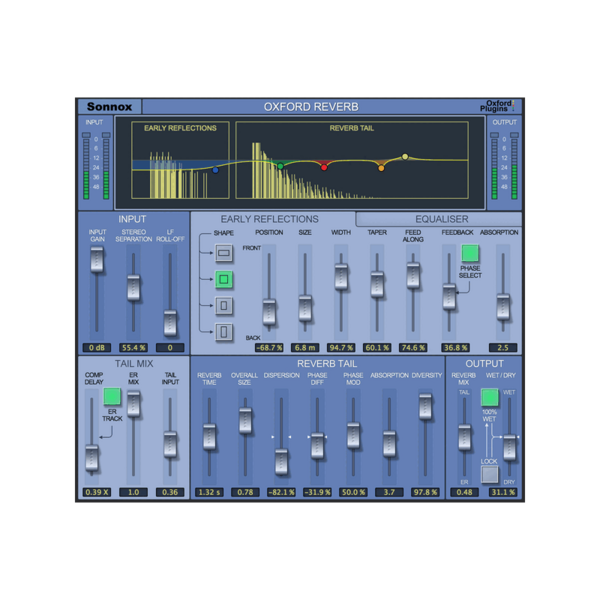Click the orange EQ band node
Image resolution: width=600 pixels, height=600 pixels.
pos(381,168)
